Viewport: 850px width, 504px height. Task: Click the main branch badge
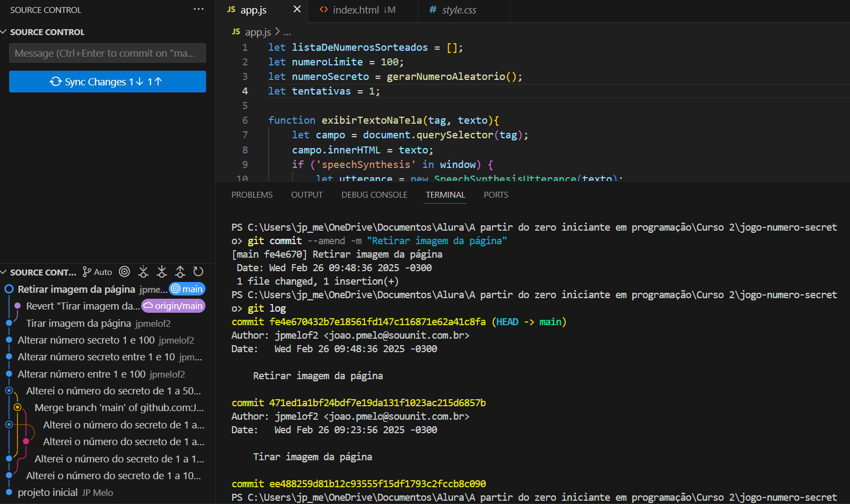(x=187, y=289)
